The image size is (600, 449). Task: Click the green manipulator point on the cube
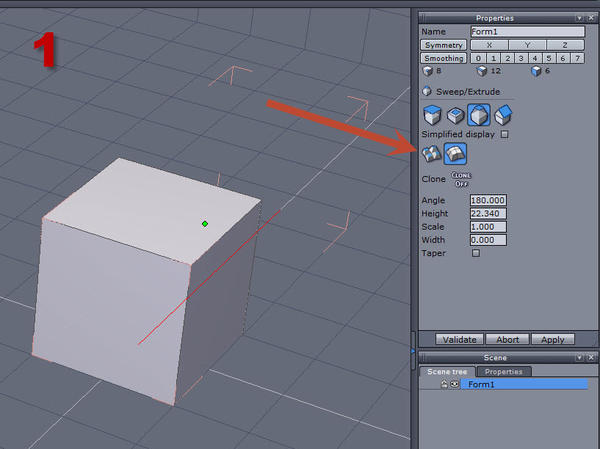205,224
